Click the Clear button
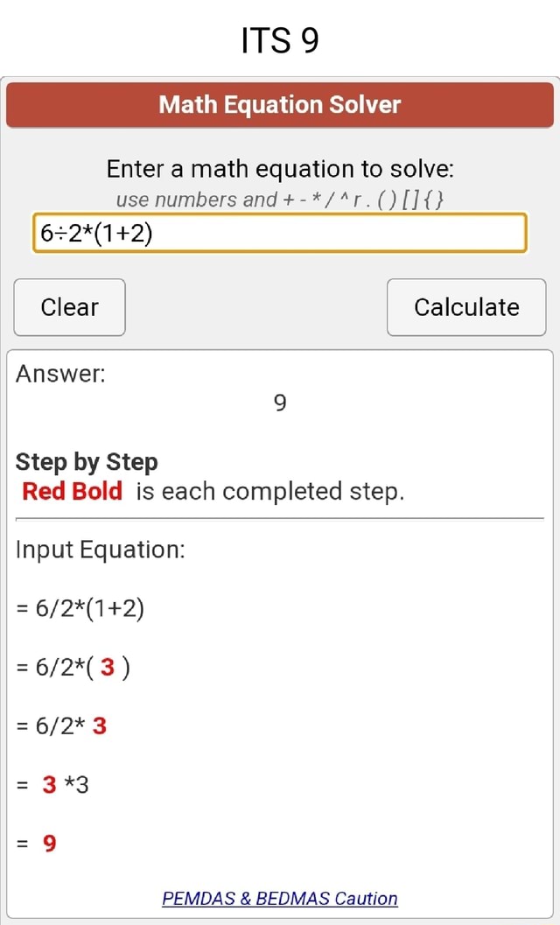This screenshot has width=560, height=925. (x=69, y=307)
